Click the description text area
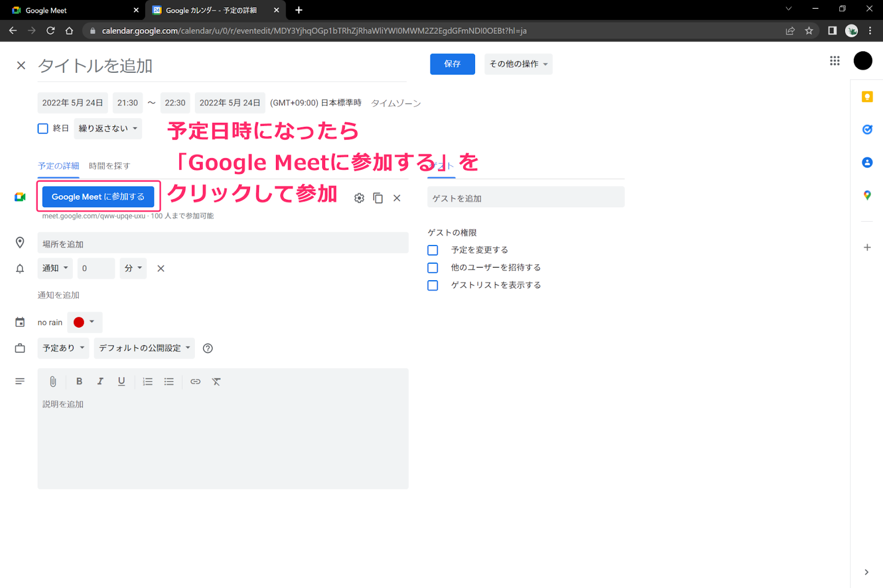883x588 pixels. pos(223,440)
